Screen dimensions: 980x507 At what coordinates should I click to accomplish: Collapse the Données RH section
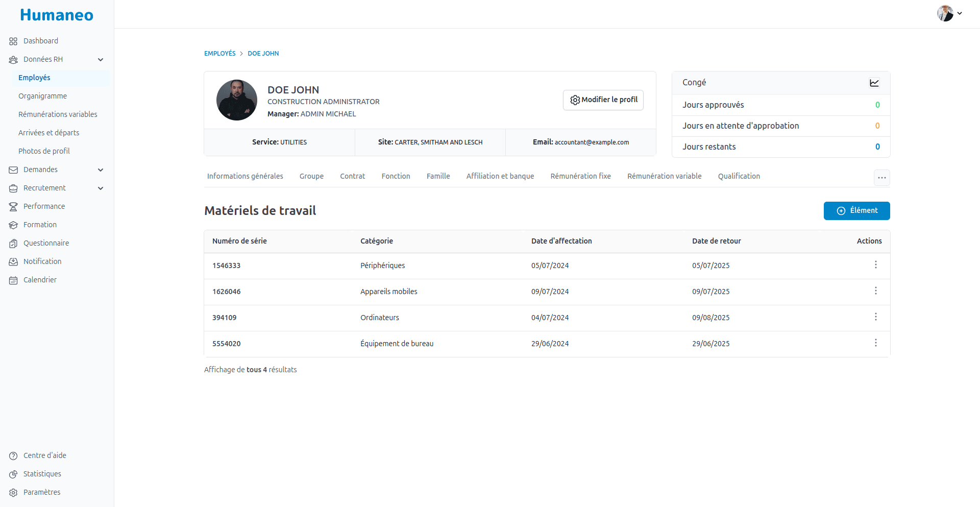(x=101, y=59)
